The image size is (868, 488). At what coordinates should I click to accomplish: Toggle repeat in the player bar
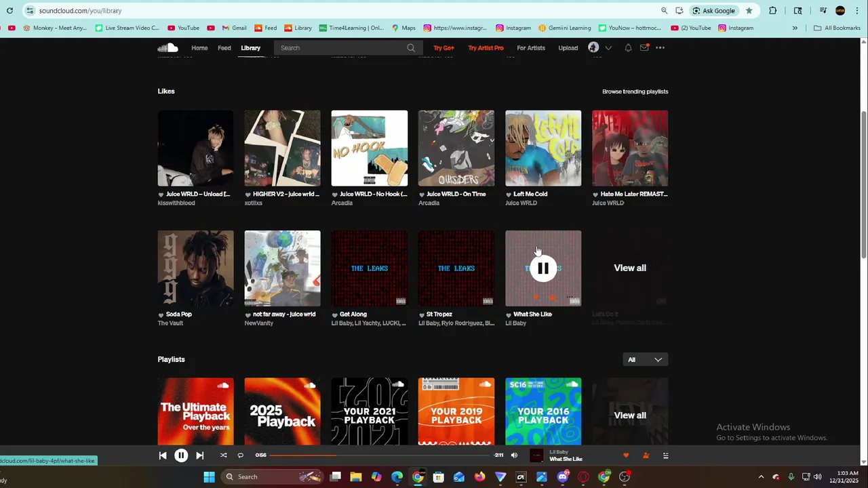click(x=240, y=455)
